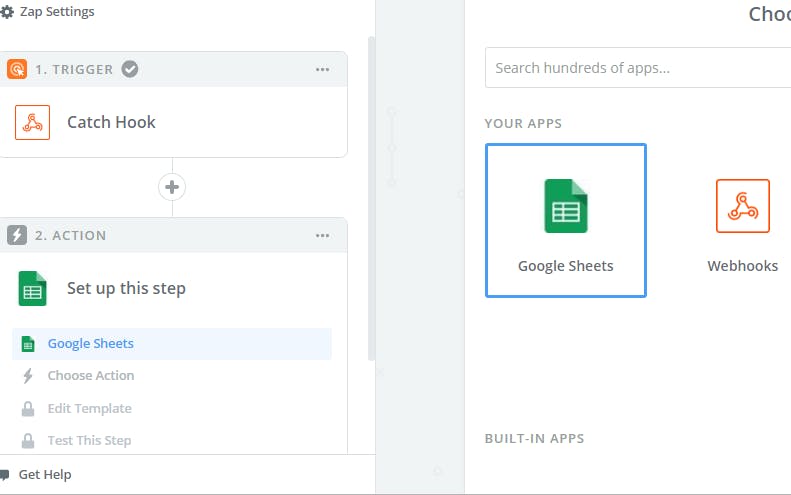The height and width of the screenshot is (495, 791).
Task: Open the Test This Step substep
Action: (x=89, y=441)
